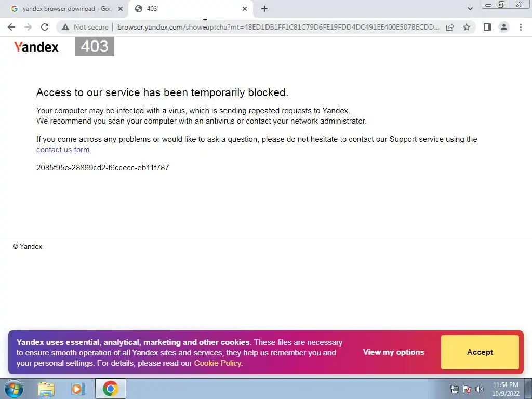Close the yandex browser download tab
The width and height of the screenshot is (532, 399).
(x=120, y=9)
